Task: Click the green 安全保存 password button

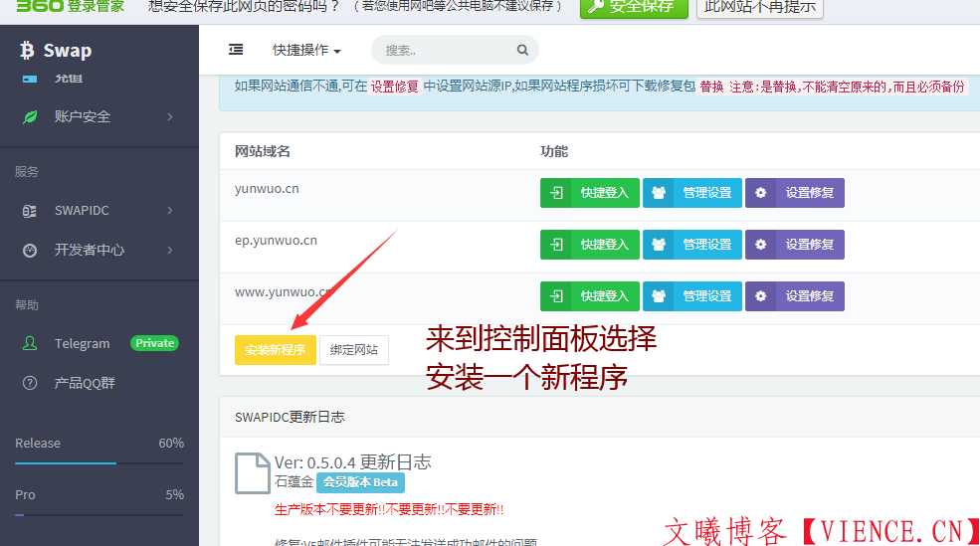Action: 633,6
